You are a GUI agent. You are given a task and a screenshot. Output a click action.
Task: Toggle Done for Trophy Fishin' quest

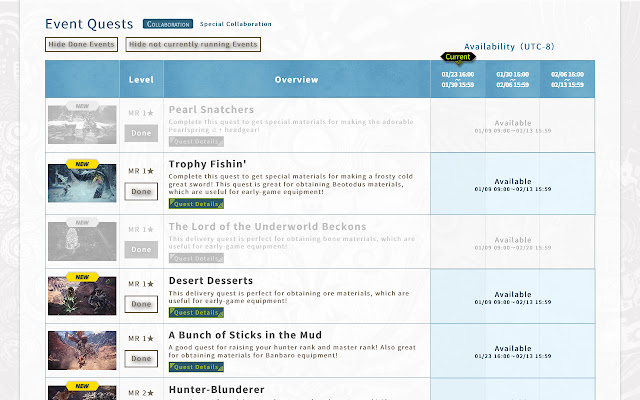141,191
